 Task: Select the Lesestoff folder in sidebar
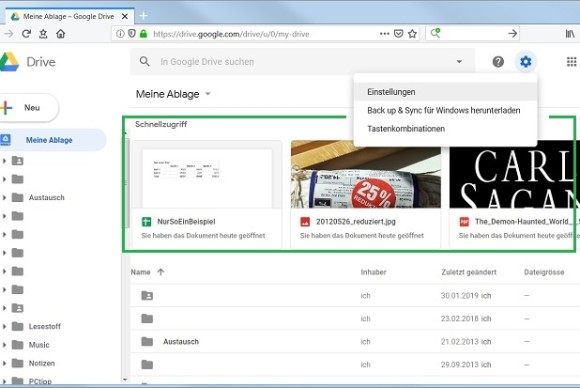[x=44, y=326]
